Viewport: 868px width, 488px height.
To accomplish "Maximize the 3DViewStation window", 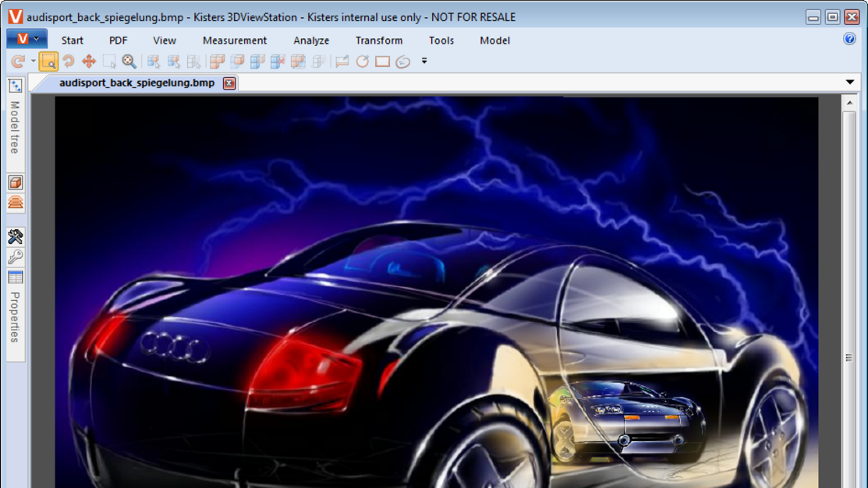I will click(x=833, y=17).
